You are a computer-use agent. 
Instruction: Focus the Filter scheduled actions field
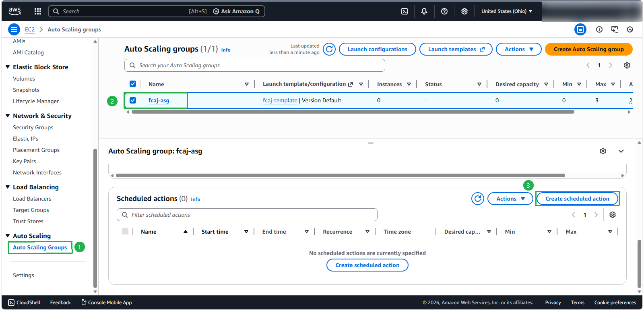[x=247, y=215]
